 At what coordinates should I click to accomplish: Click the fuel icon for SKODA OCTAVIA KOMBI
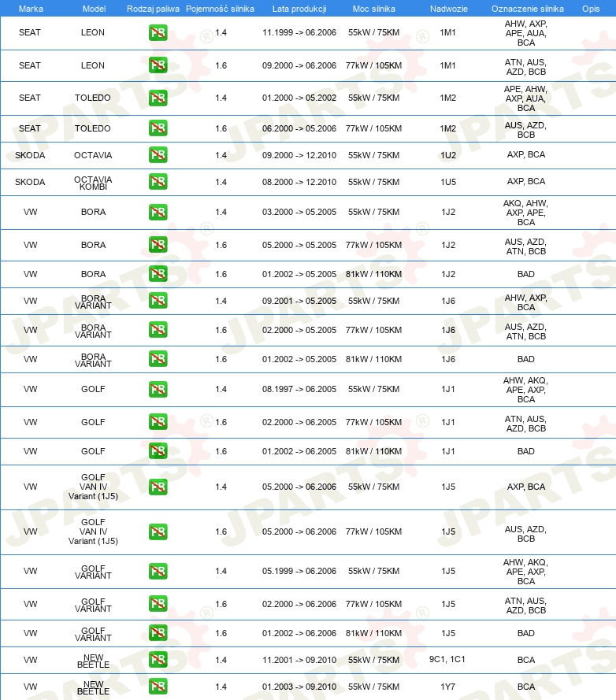click(158, 182)
